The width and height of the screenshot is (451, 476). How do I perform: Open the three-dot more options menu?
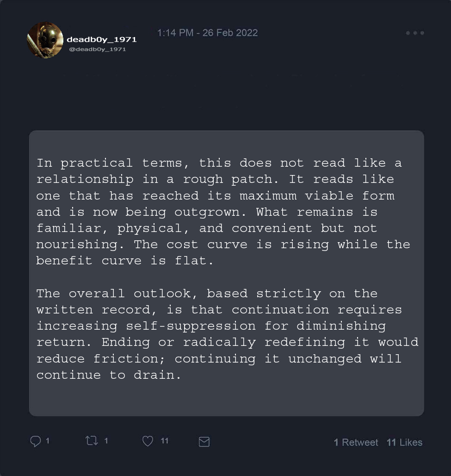(414, 33)
